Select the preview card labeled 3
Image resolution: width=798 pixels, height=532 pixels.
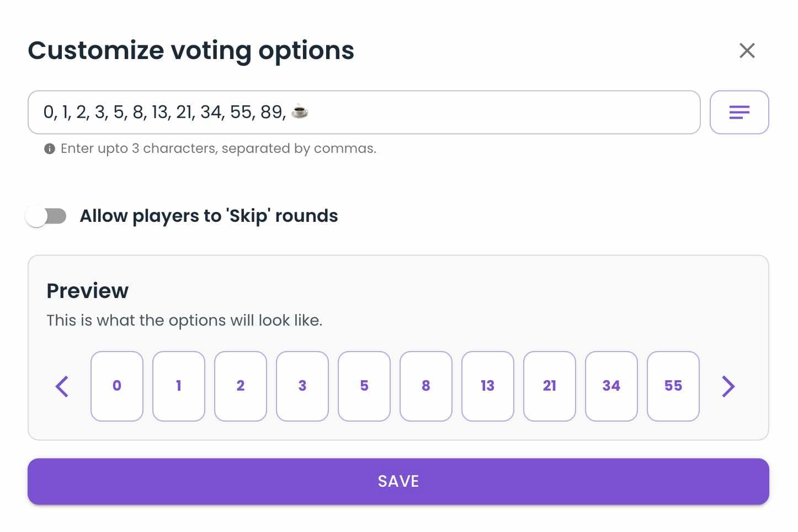[302, 386]
